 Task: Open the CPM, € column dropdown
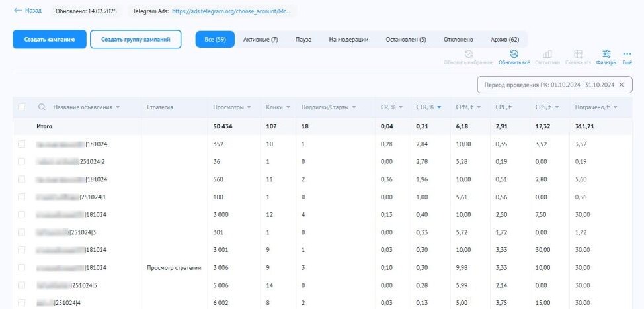[x=479, y=107]
